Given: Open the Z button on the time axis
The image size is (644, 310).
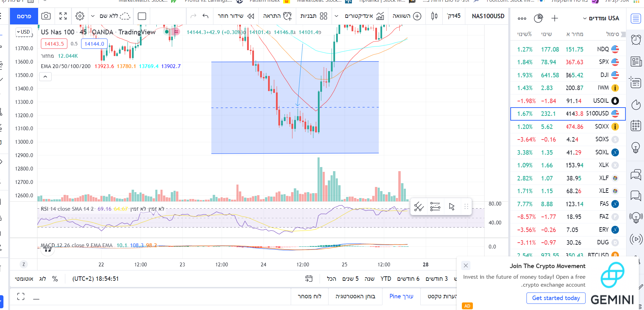Looking at the screenshot, I should [24, 264].
